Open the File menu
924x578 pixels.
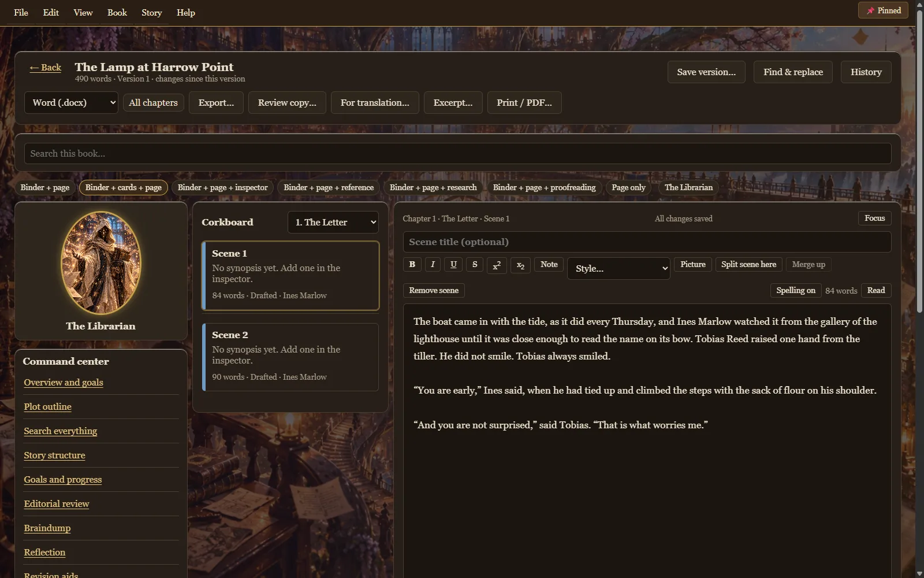[21, 12]
